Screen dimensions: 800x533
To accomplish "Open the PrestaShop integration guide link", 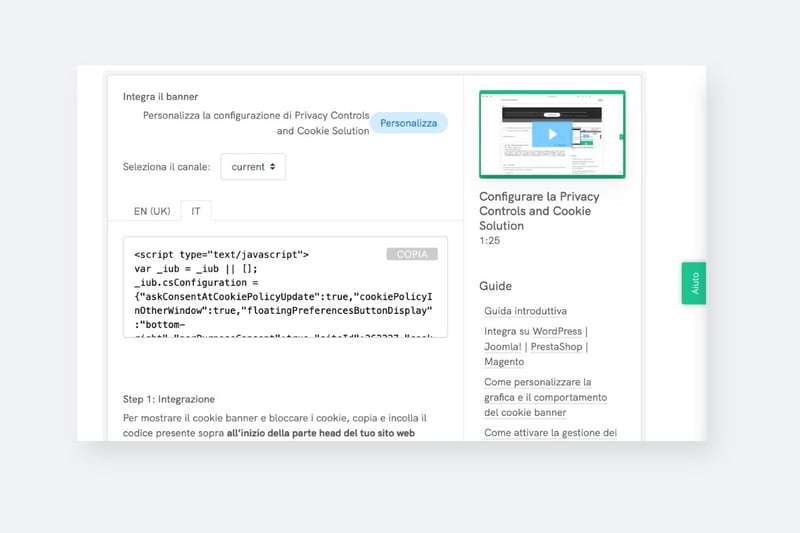I will [556, 346].
